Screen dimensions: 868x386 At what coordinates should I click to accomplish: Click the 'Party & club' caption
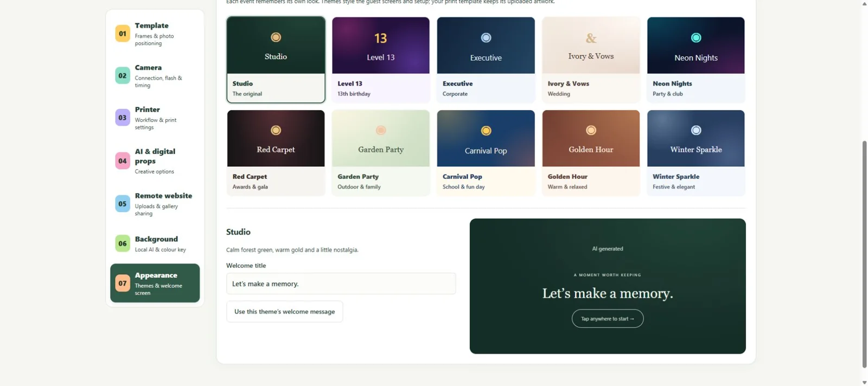pos(668,94)
